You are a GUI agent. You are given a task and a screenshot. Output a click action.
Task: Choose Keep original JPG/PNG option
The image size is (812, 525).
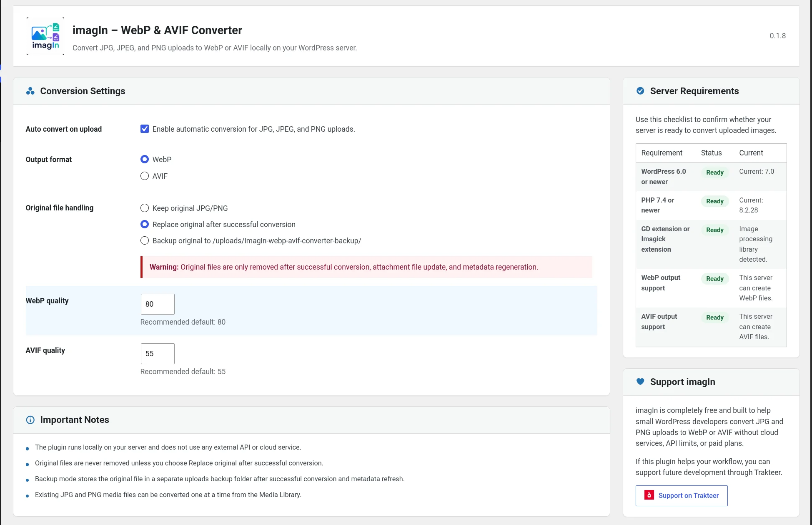coord(145,208)
